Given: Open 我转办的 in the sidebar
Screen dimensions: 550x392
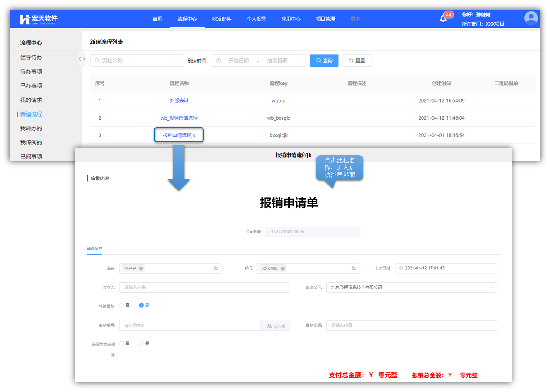Looking at the screenshot, I should coord(31,128).
